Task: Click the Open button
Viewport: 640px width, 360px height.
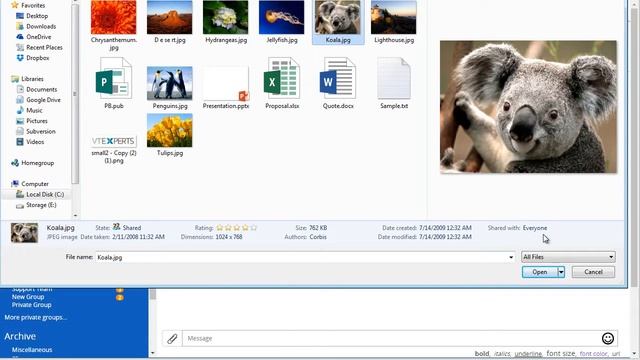Action: tap(540, 272)
